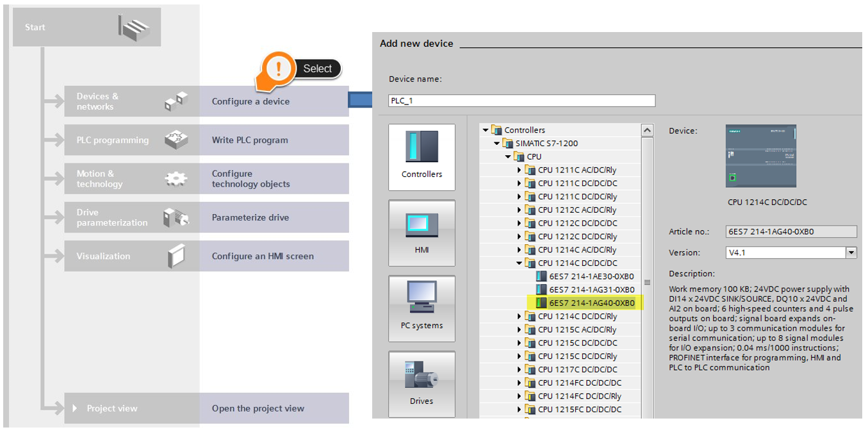Click module icon of 6ES7 214-1AG40-0XB0
Screen dimensions: 868x432
541,303
